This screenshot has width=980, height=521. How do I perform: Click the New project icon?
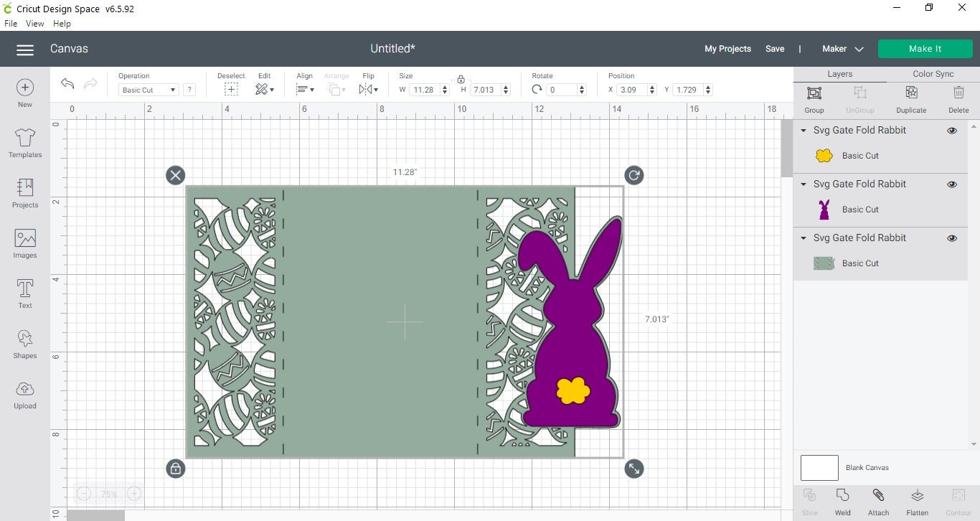tap(25, 88)
